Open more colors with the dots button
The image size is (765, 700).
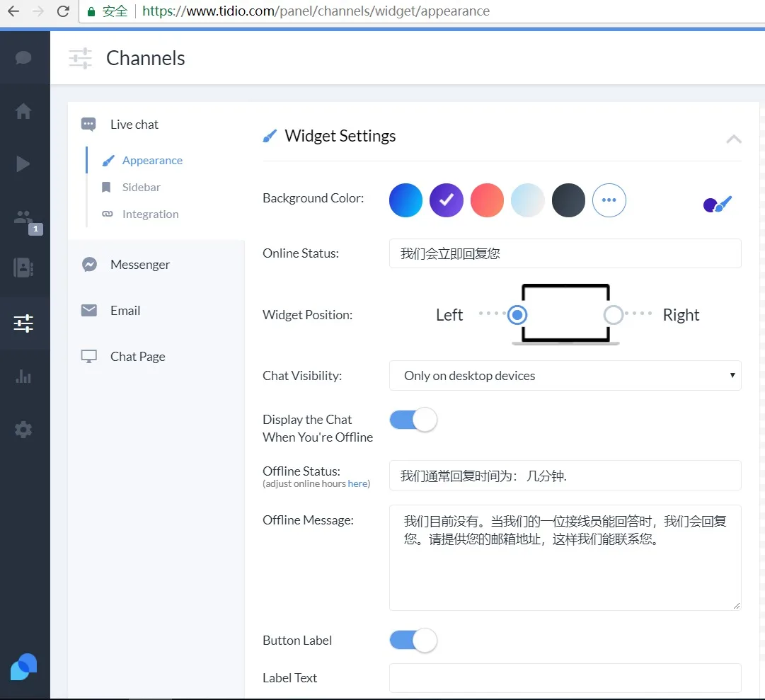click(x=609, y=200)
